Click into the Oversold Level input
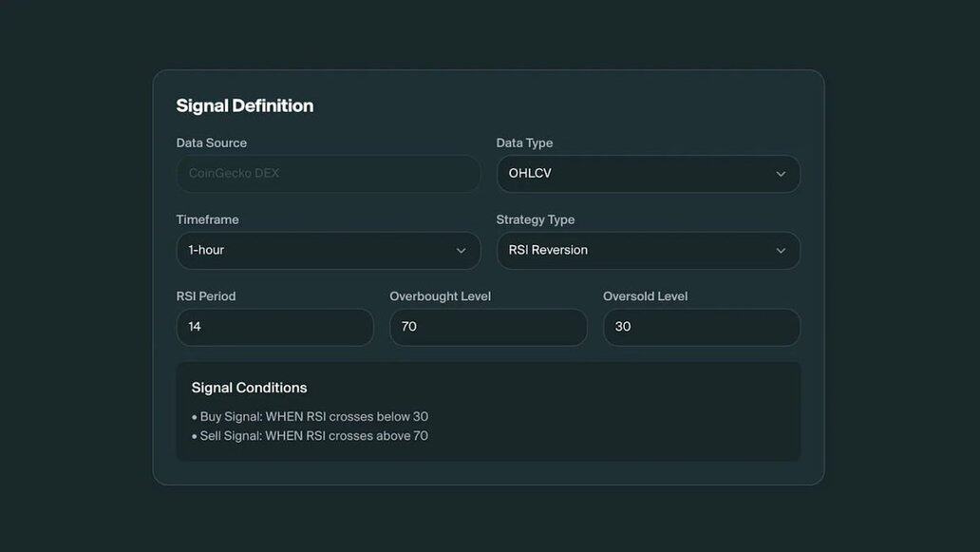The image size is (980, 552). [701, 327]
